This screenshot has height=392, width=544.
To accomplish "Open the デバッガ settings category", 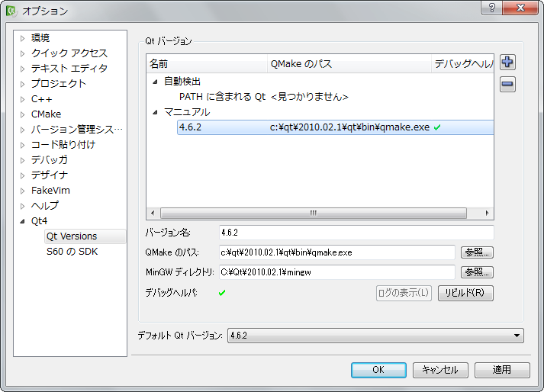I will 49,160.
